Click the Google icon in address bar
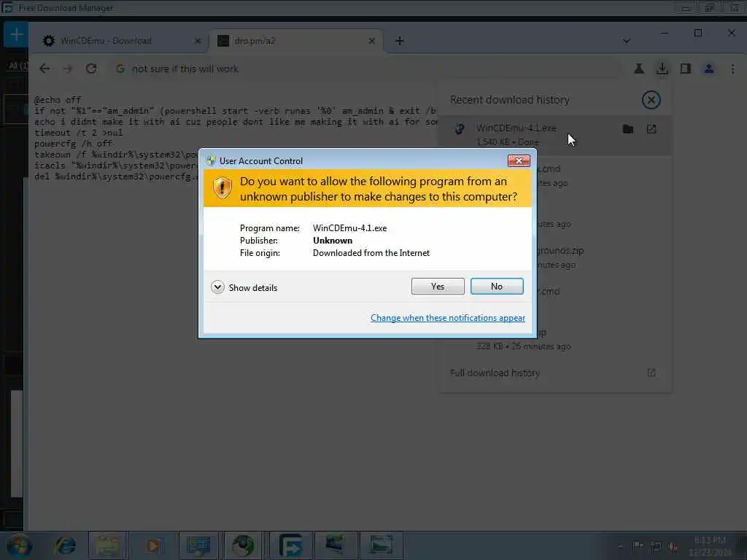 point(120,69)
